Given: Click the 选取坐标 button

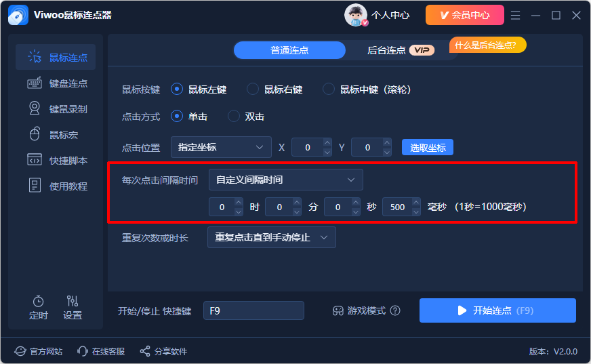Looking at the screenshot, I should click(x=428, y=147).
